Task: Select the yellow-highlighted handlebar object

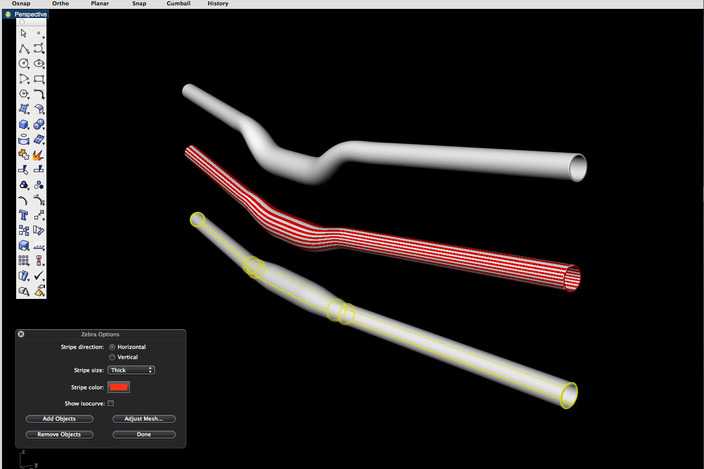Action: pyautogui.click(x=404, y=334)
